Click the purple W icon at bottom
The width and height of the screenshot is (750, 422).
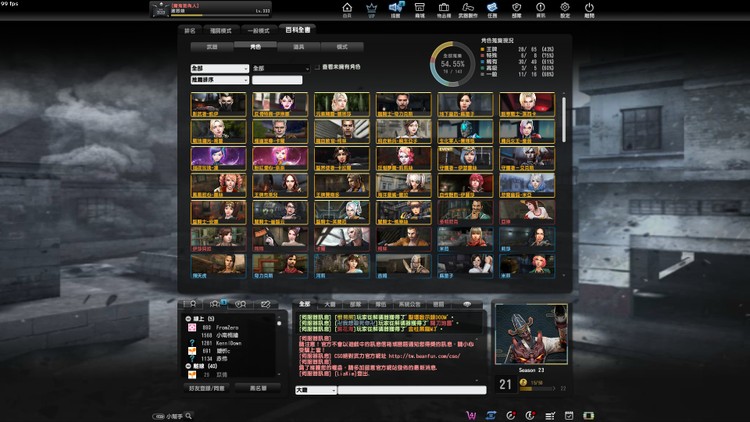point(471,415)
